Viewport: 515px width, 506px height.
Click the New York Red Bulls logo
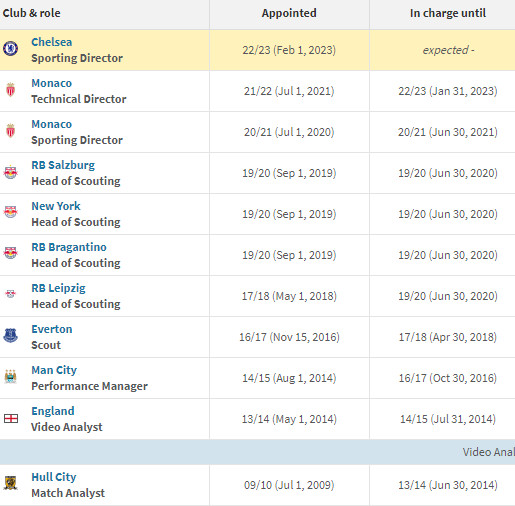click(x=10, y=212)
